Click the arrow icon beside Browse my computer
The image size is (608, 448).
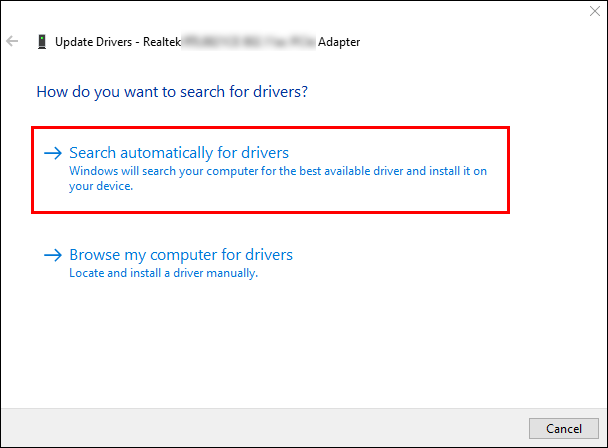53,255
